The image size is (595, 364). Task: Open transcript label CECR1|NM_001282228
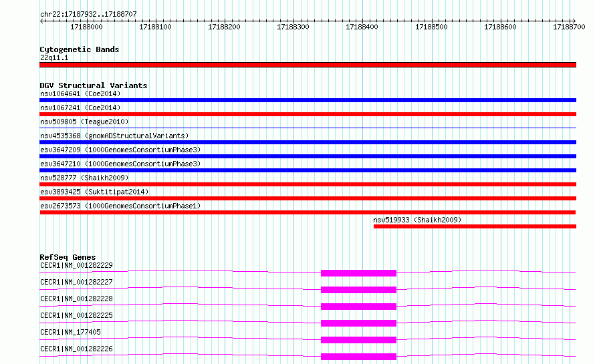[x=76, y=299]
